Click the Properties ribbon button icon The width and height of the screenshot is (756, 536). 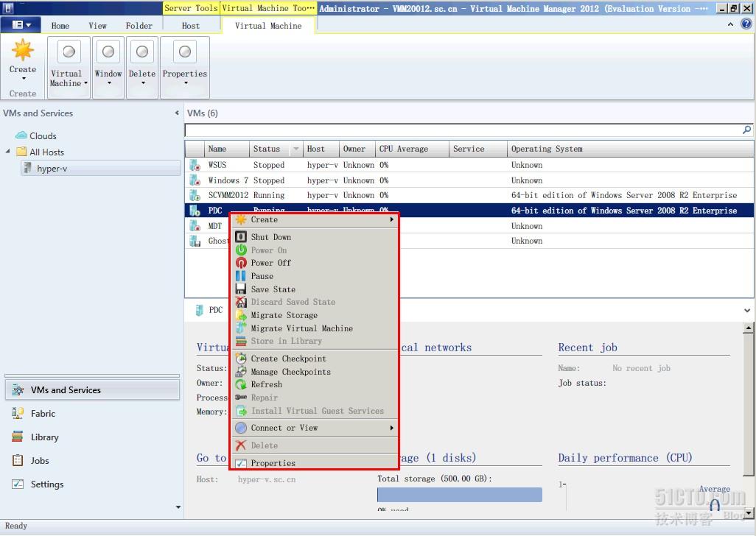pos(185,52)
